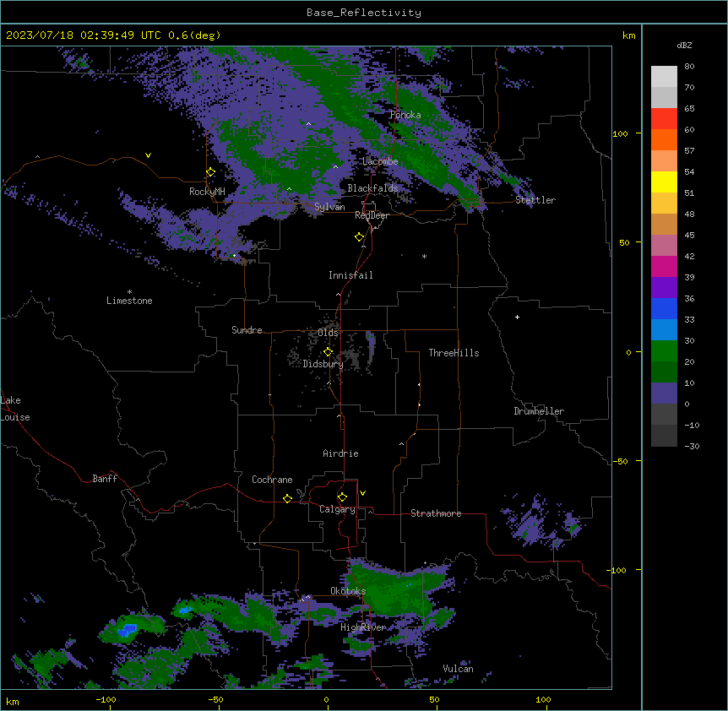Viewport: 728px width, 711px height.
Task: Click the asterisk marker above Limestone
Action: point(129,292)
